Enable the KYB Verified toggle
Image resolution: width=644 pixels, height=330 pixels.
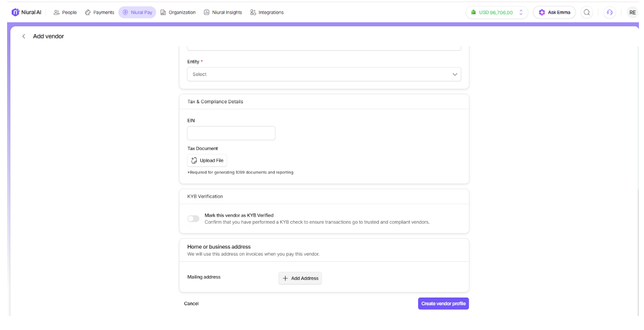[x=193, y=219]
